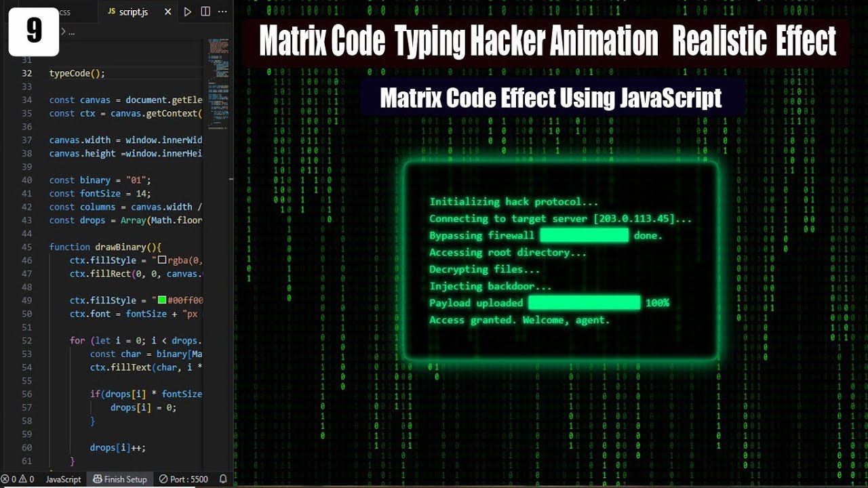Click the function drawBinary(){ declaration
Viewport: 868px width, 488px height.
tap(106, 247)
